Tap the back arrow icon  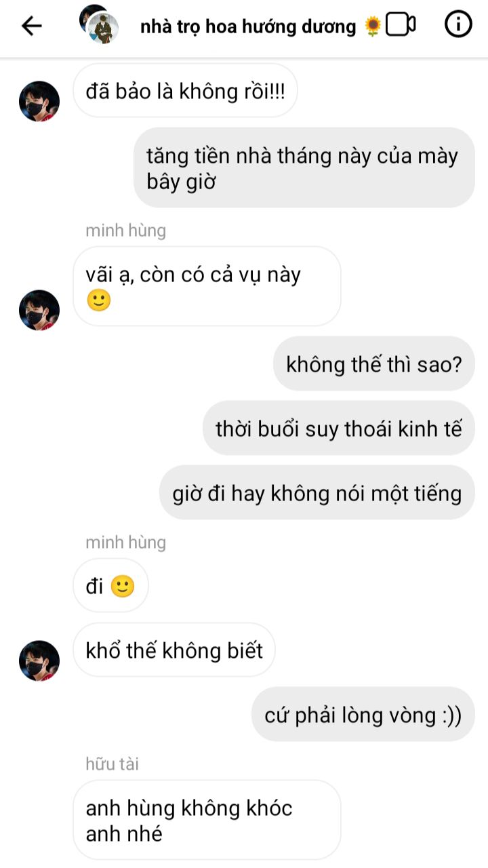click(32, 26)
